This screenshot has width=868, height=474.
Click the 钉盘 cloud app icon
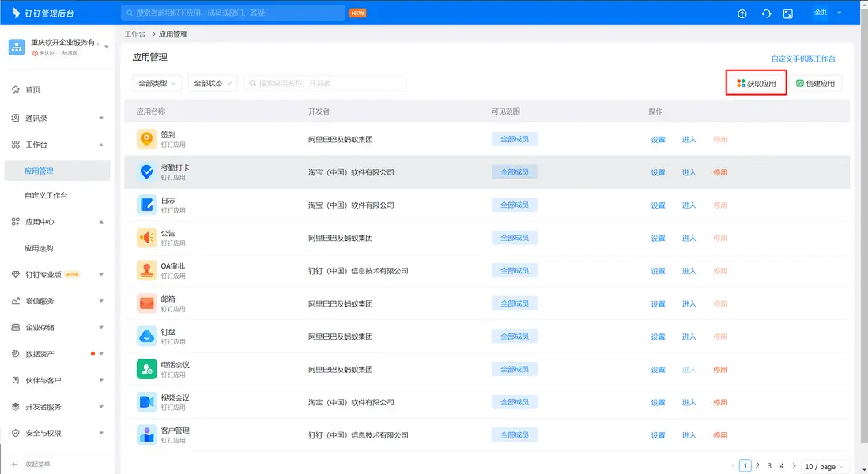147,336
